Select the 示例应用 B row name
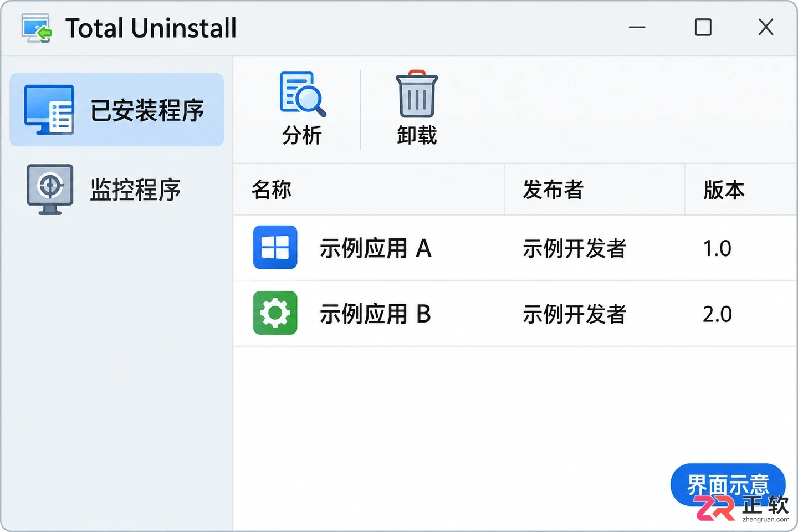 click(x=375, y=314)
